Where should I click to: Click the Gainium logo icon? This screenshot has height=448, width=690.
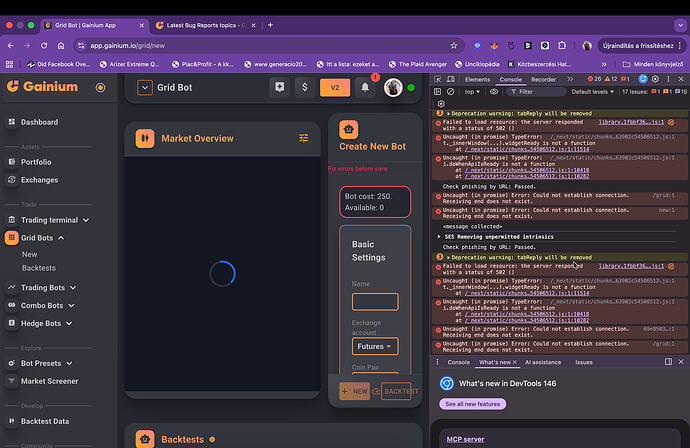point(13,86)
